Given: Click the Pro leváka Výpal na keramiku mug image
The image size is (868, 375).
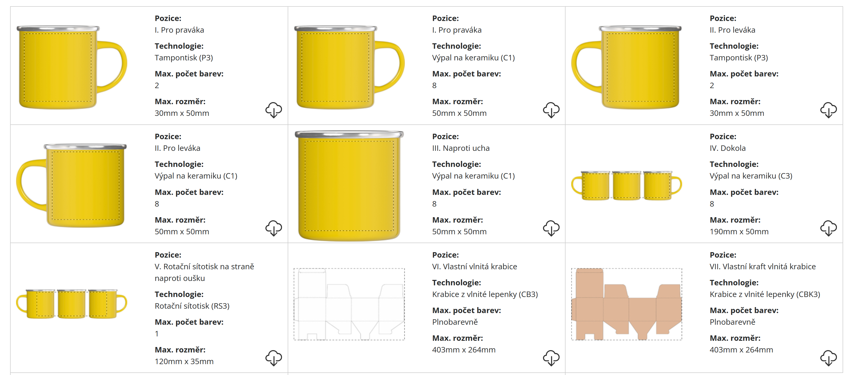Looking at the screenshot, I should point(72,186).
